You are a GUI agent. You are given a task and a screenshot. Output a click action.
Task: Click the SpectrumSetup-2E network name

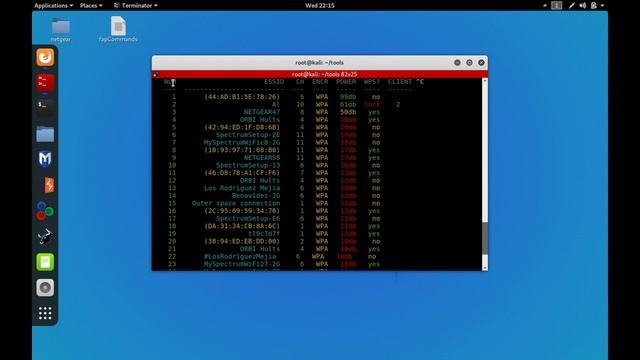248,135
